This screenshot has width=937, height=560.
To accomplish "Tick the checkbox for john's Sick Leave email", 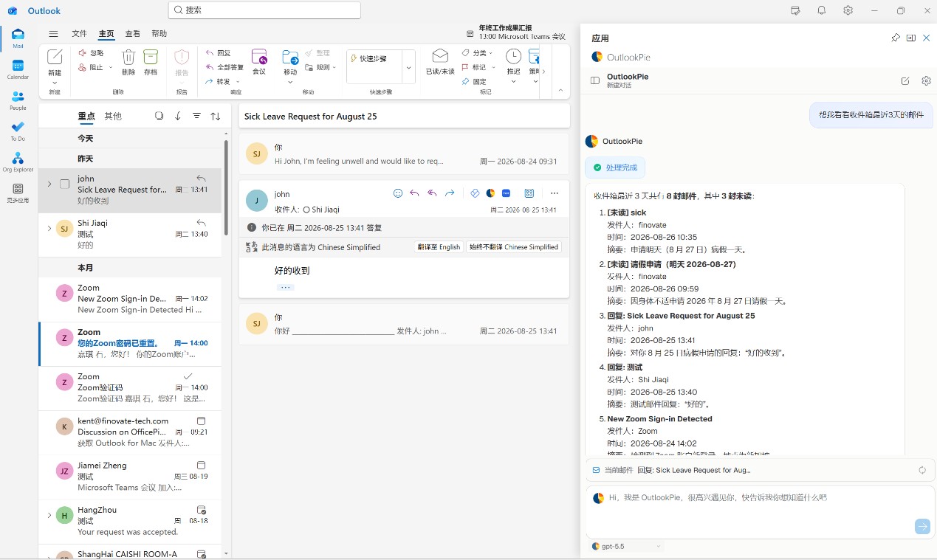I will tap(64, 184).
